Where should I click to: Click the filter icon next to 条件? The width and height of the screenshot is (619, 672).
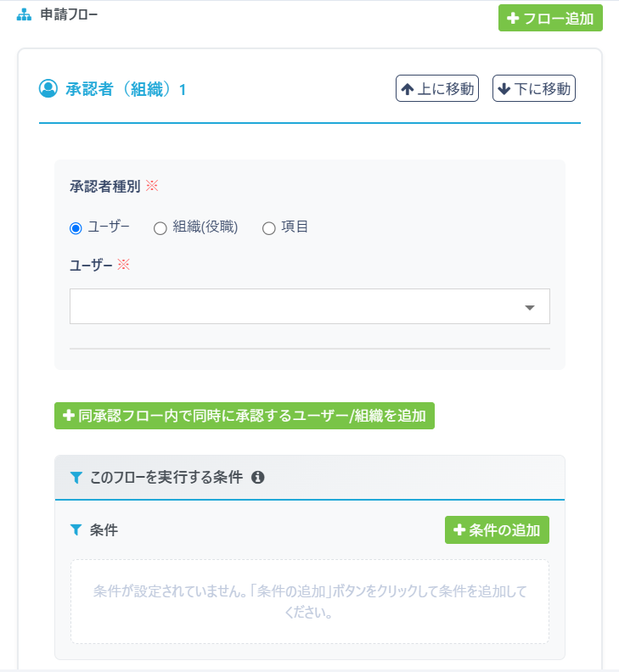coord(76,530)
